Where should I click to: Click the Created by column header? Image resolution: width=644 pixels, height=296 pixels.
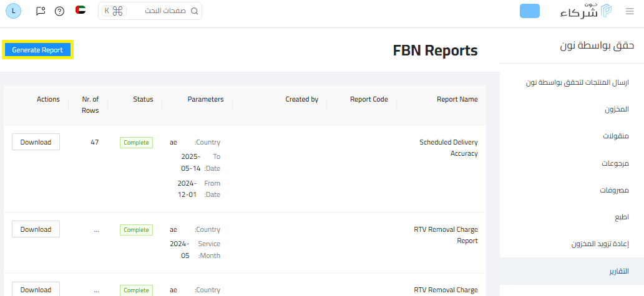(302, 99)
